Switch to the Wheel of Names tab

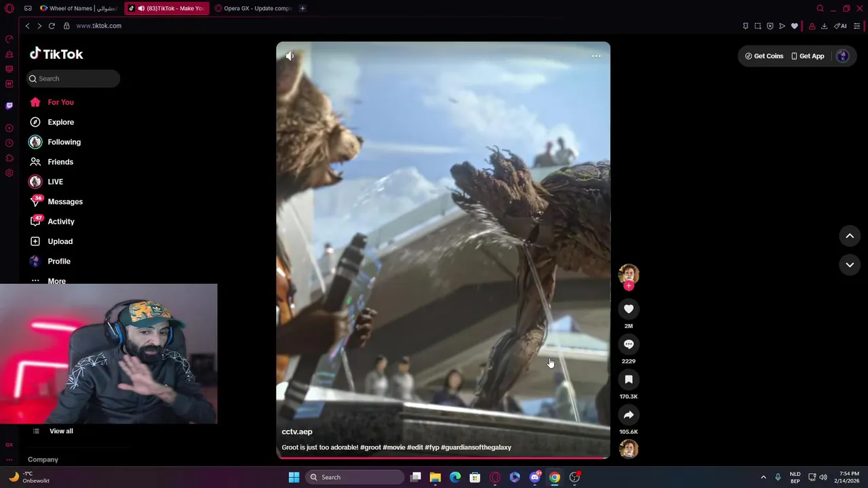pos(78,8)
